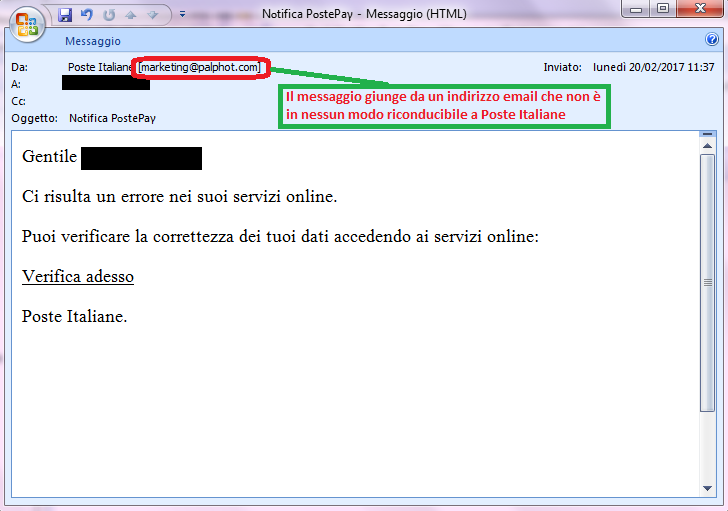
Task: Click the split box above the scrollbar
Action: 708,134
